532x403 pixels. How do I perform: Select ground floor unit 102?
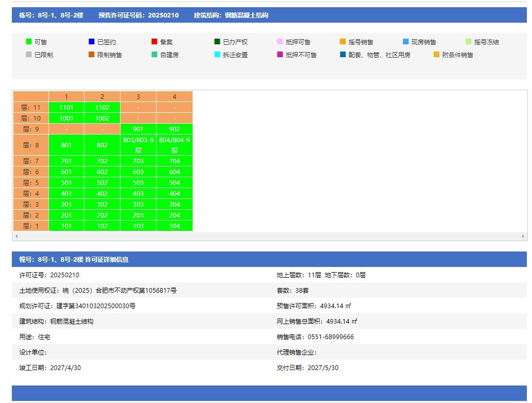(x=102, y=226)
